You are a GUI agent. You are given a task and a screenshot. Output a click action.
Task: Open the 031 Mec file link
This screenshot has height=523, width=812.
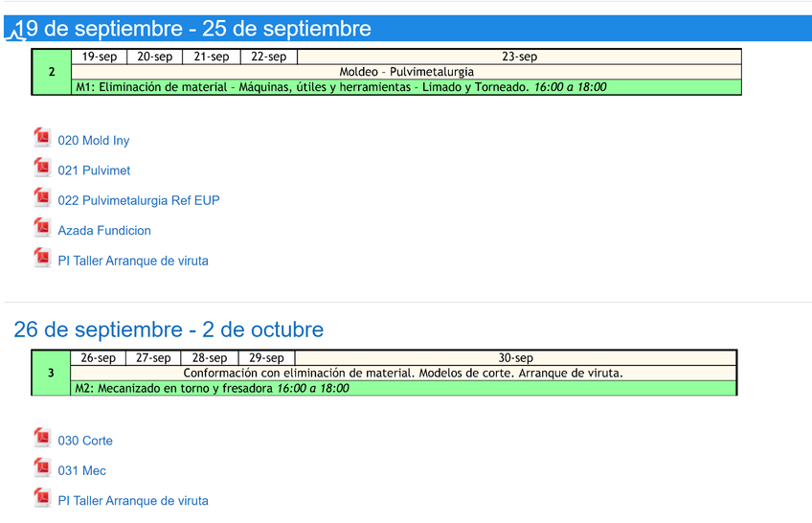(x=82, y=471)
